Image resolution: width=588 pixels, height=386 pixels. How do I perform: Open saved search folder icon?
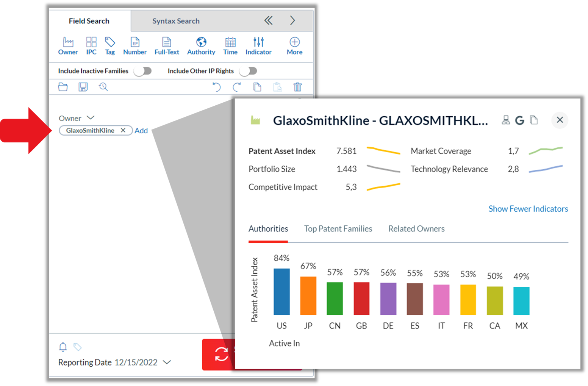63,87
